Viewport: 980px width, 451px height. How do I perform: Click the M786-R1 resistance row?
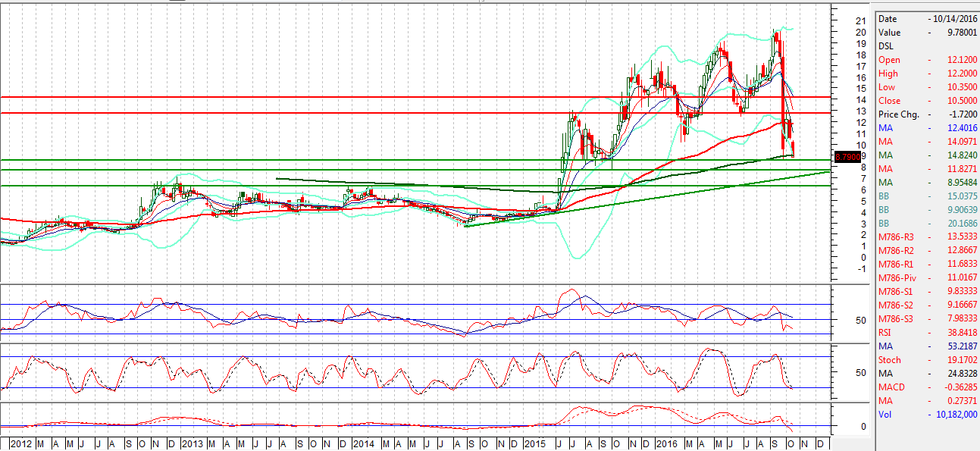coord(928,265)
